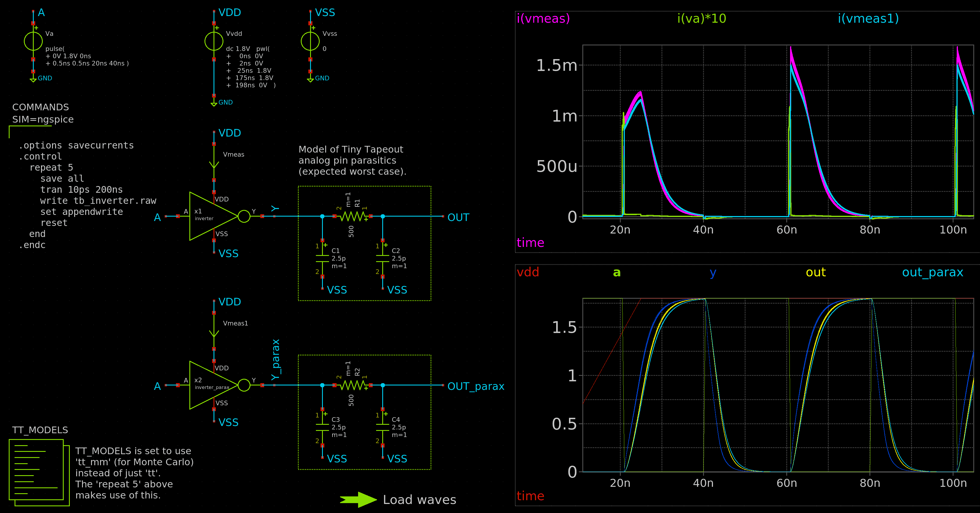Select the x1 inverter triangle symbol
This screenshot has width=980, height=513.
coord(214,216)
